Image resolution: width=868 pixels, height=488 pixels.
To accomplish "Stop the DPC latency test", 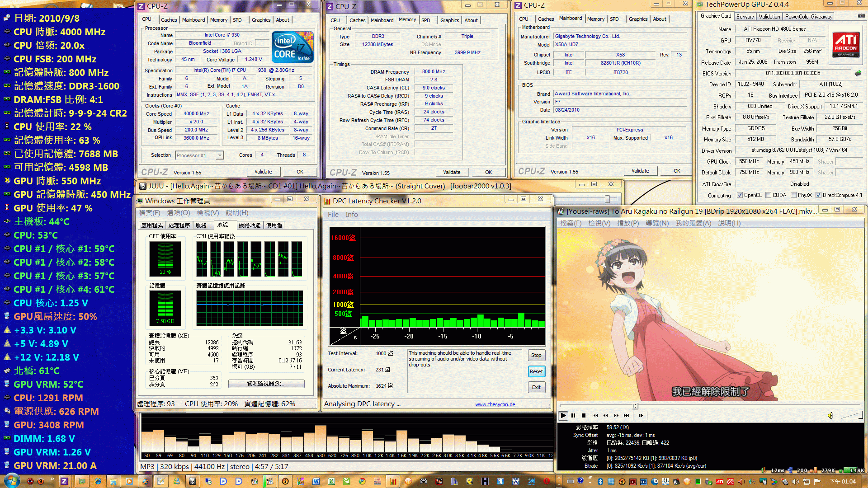I will coord(536,355).
